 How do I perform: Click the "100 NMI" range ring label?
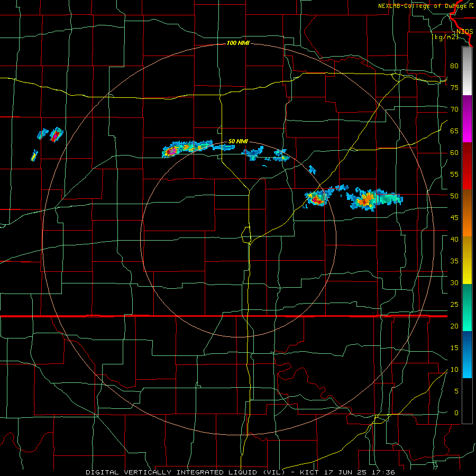click(238, 43)
